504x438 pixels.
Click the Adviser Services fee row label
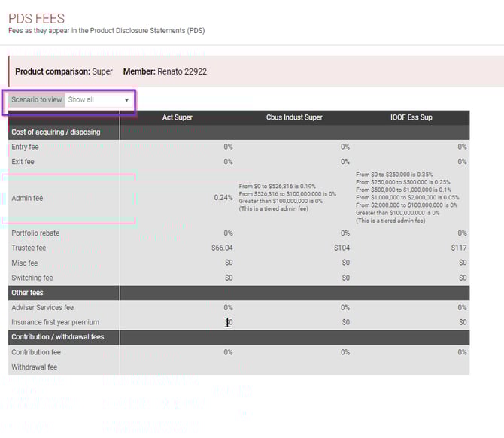(41, 307)
